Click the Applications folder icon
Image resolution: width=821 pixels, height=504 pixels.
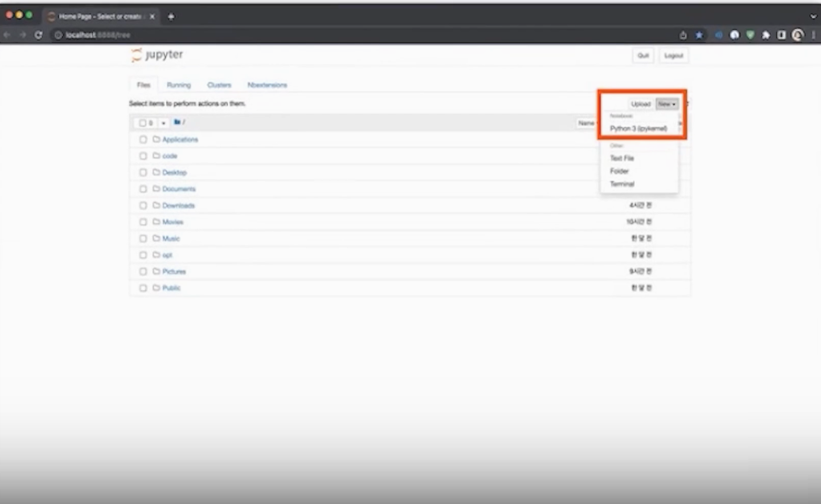(x=156, y=139)
